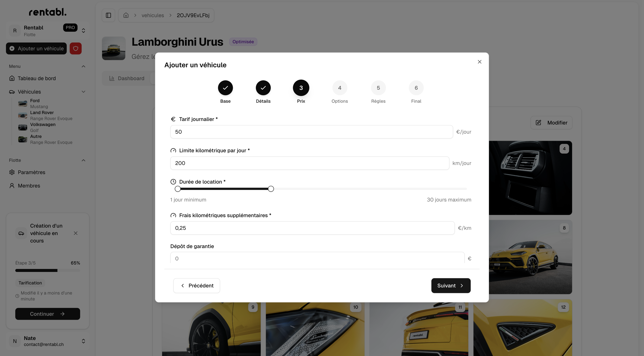This screenshot has width=644, height=356.
Task: Focus the Tarif journalier field
Action: 312,132
